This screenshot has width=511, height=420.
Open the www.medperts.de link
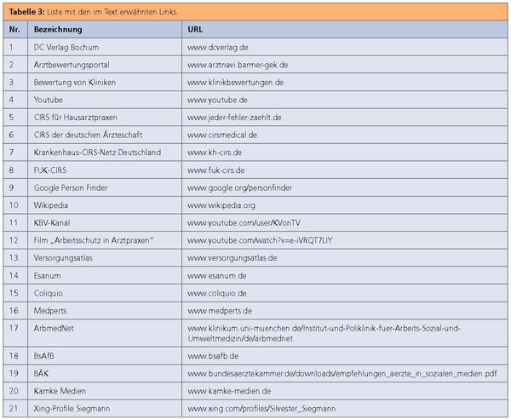point(219,311)
